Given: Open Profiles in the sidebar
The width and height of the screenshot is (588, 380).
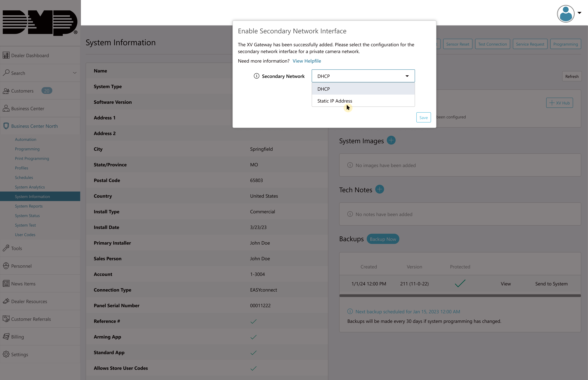Looking at the screenshot, I should pos(21,168).
